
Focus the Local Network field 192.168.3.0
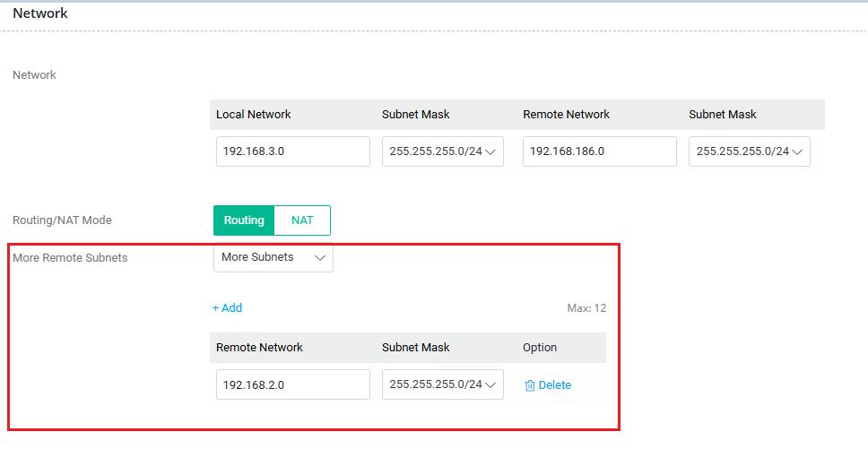(292, 151)
